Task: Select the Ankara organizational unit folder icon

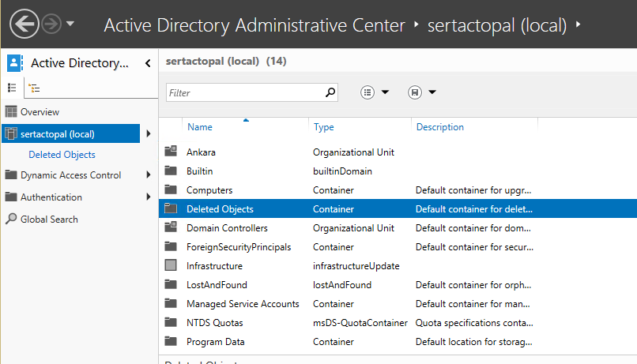Action: point(171,152)
